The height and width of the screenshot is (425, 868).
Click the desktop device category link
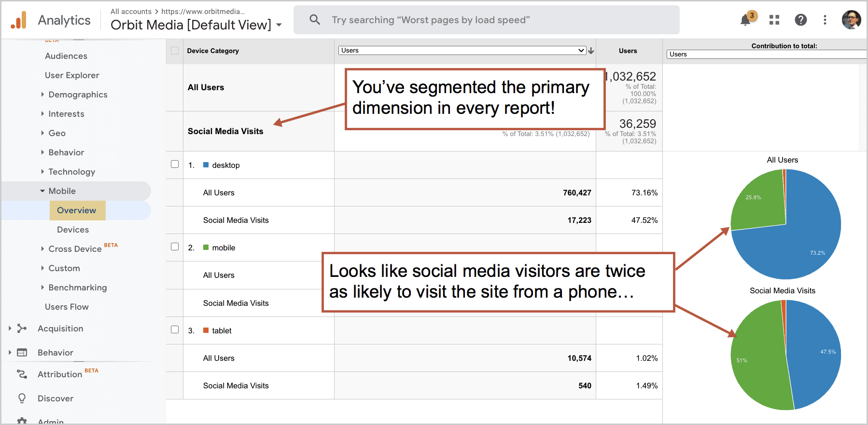pos(226,165)
